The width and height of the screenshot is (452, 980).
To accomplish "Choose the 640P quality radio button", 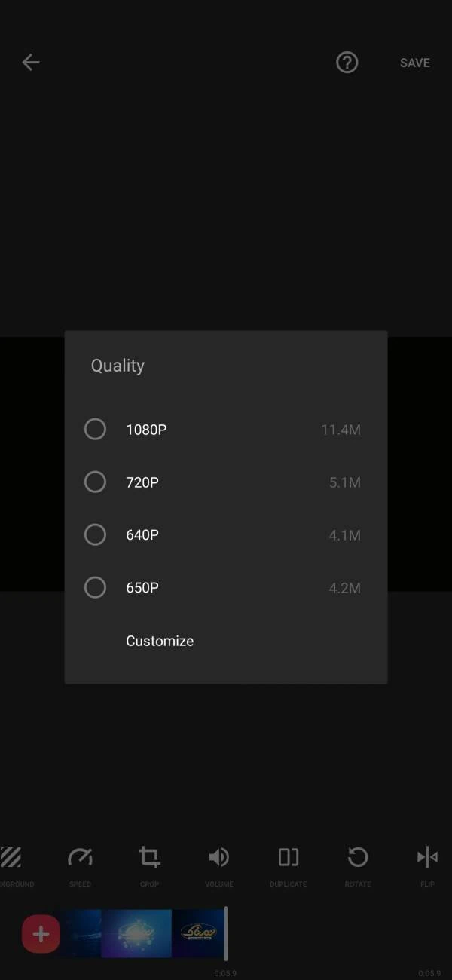I will (95, 534).
